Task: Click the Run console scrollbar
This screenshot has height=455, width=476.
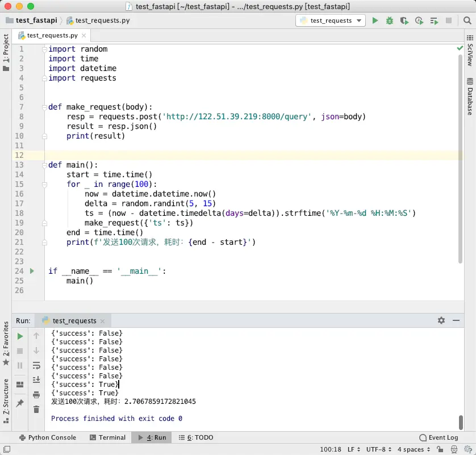Action: pyautogui.click(x=461, y=423)
